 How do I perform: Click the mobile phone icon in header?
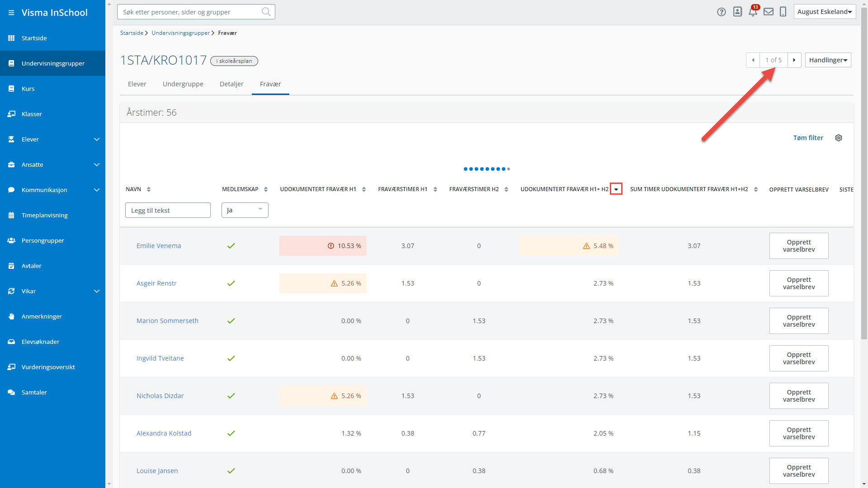(783, 12)
